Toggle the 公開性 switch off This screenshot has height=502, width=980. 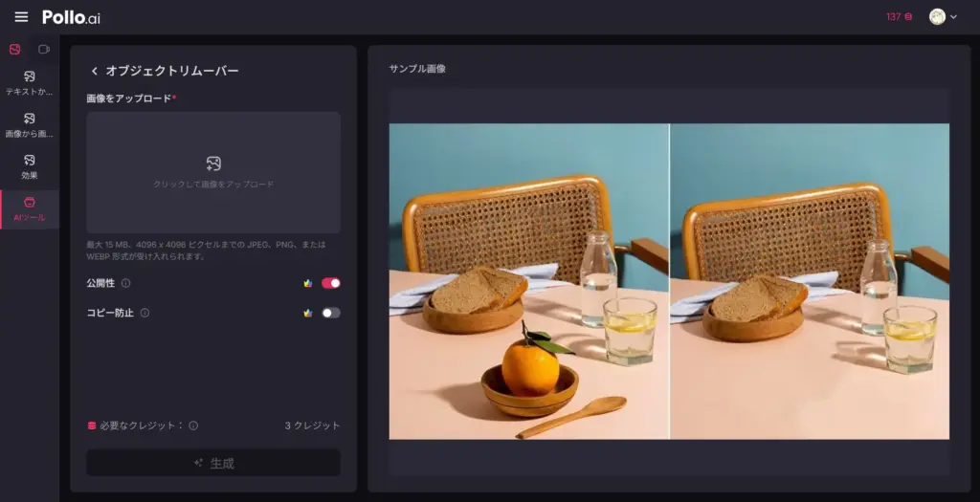330,283
